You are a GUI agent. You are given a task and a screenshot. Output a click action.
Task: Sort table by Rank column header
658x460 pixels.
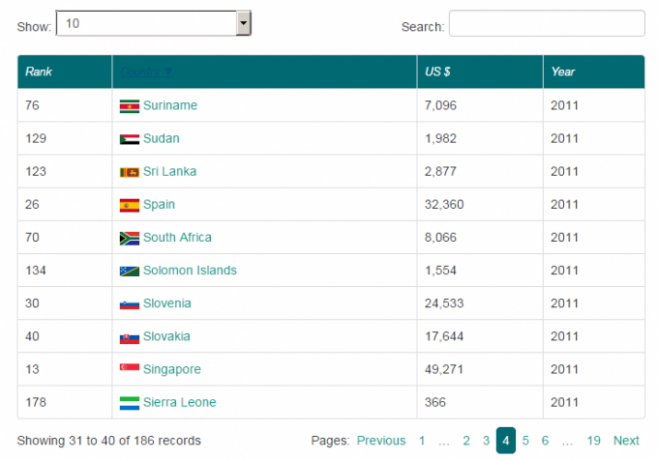point(39,72)
